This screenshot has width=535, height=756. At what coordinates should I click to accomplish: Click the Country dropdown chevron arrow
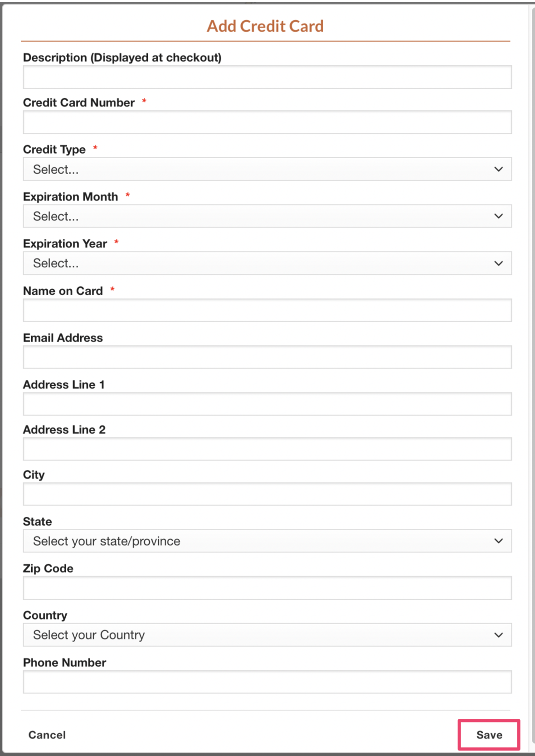click(499, 635)
